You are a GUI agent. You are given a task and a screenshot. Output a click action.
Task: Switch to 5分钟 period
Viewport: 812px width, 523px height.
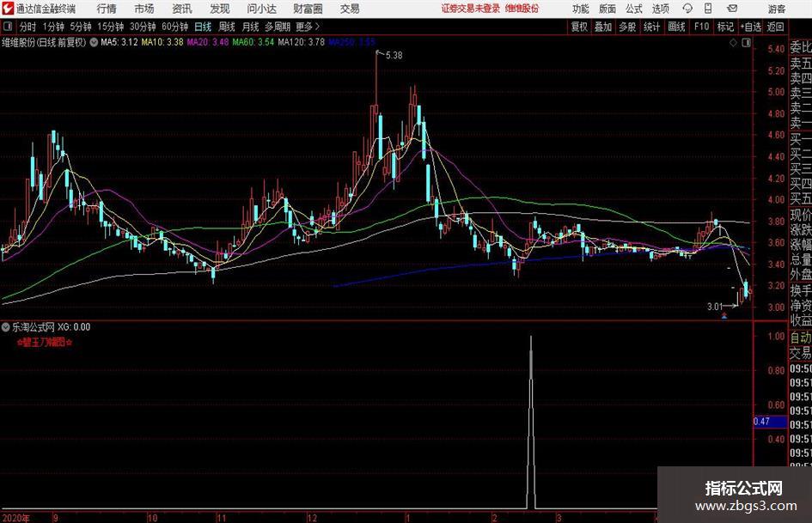click(80, 27)
